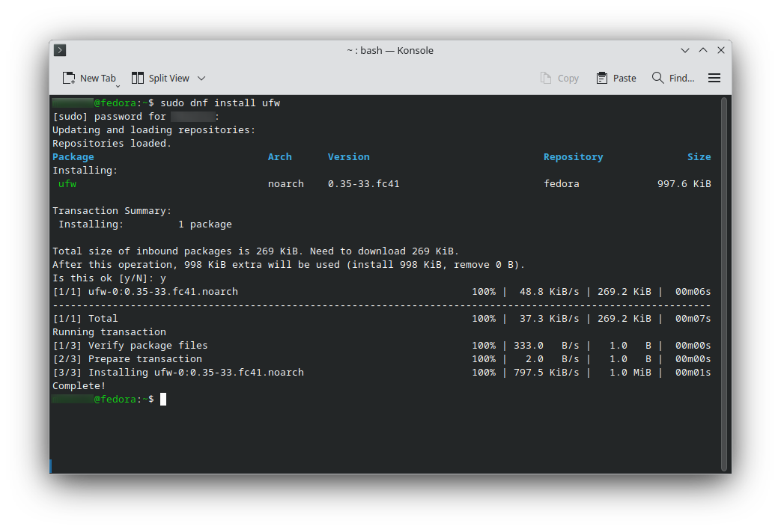Click the Find... button
781x532 pixels.
tap(674, 77)
